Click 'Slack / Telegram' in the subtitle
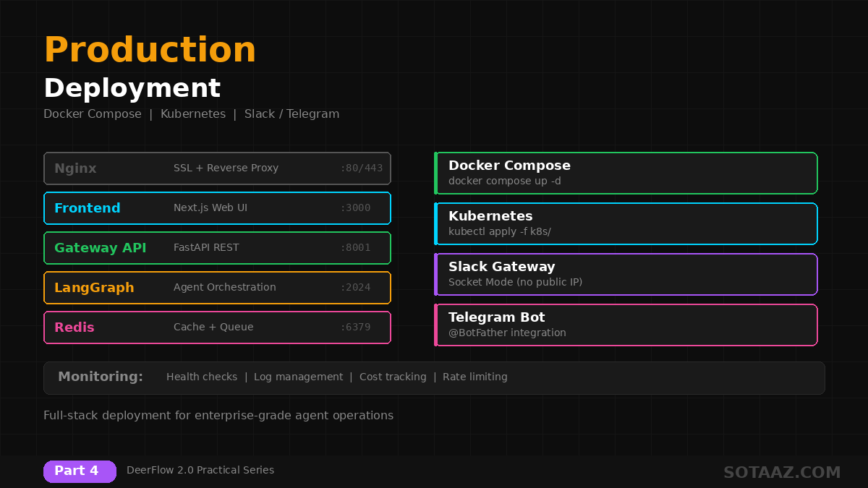868x488 pixels. click(x=292, y=114)
